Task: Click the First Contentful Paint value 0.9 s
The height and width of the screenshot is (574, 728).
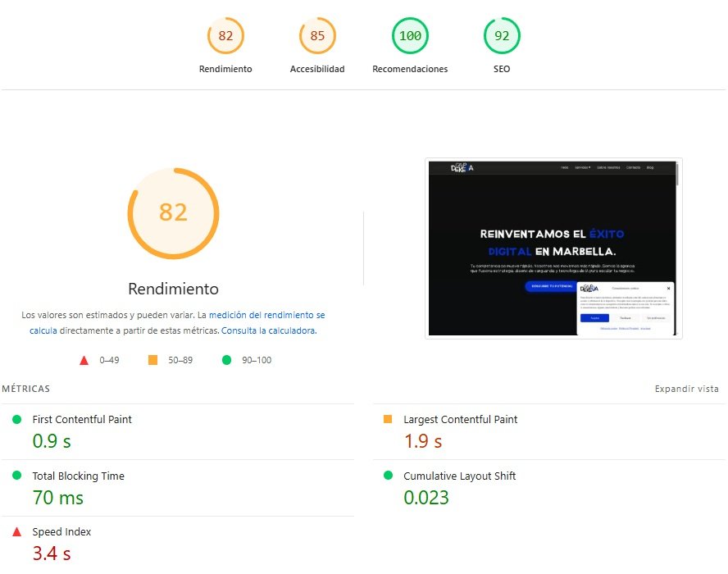Action: (x=52, y=440)
